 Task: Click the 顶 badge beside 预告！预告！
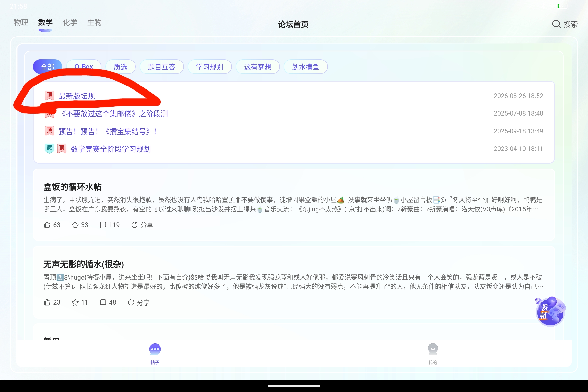49,131
